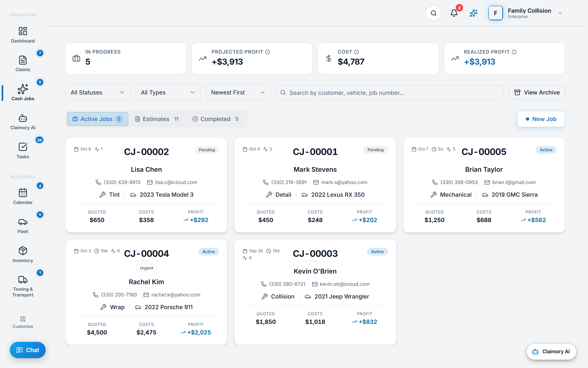Click the View Archive button
Viewport: 588px width, 368px height.
[x=537, y=92]
